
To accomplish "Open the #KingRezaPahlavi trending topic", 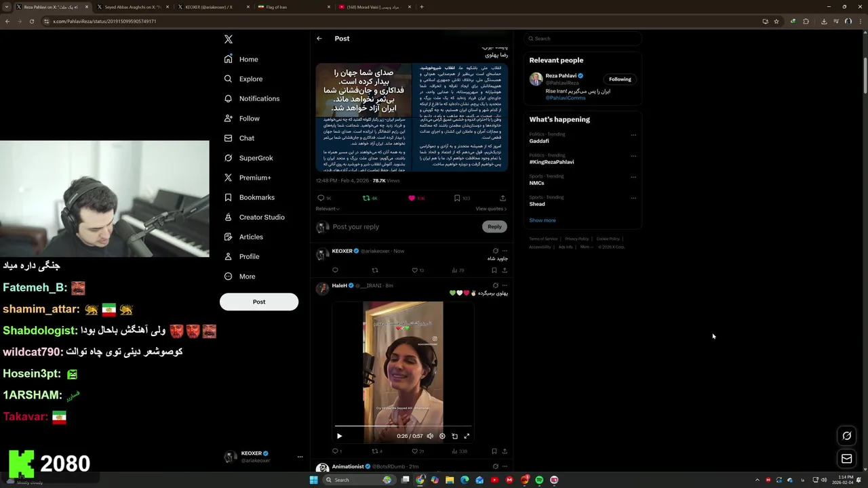I will point(551,162).
